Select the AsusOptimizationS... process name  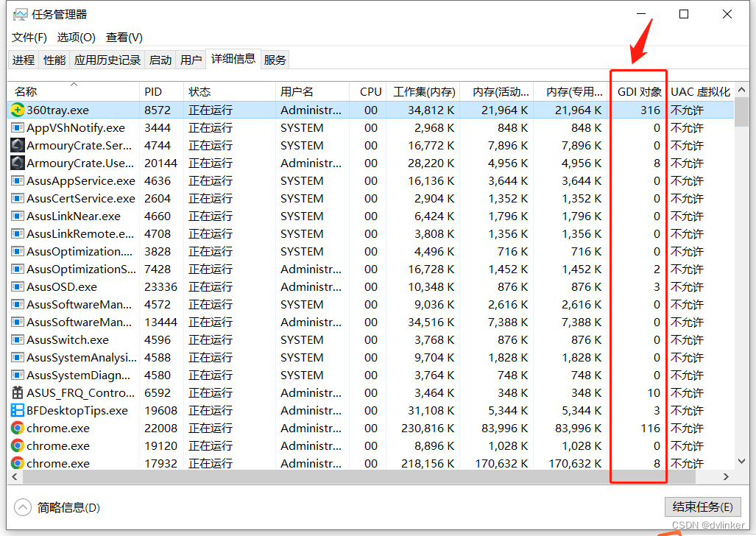(81, 269)
